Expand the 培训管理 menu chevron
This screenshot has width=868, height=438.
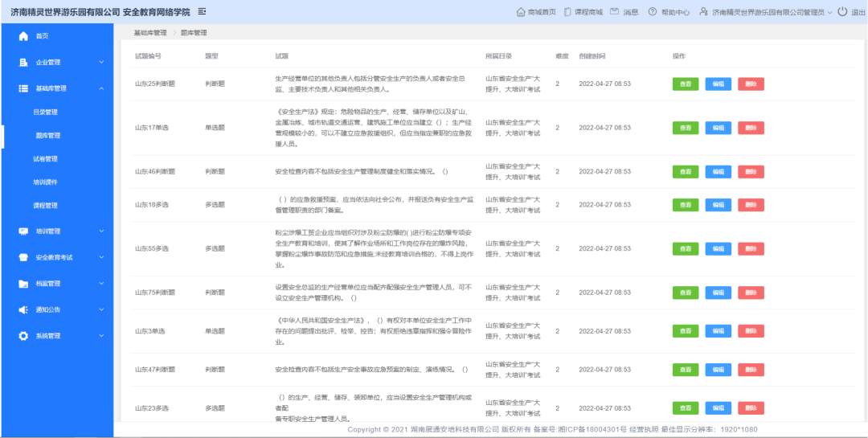point(101,231)
